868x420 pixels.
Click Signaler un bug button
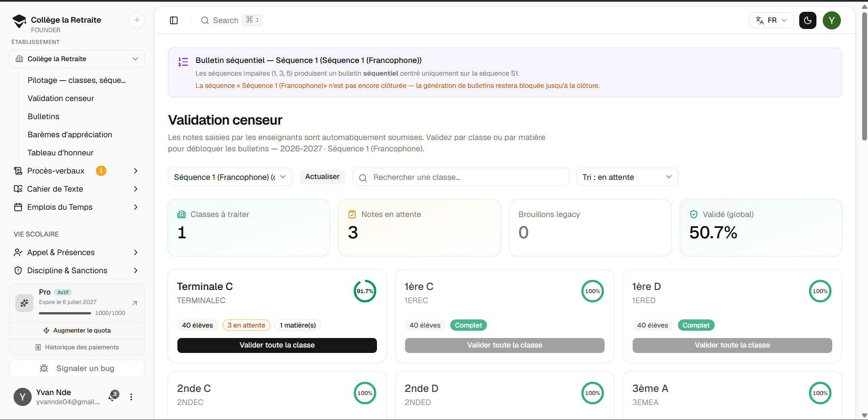click(x=77, y=368)
